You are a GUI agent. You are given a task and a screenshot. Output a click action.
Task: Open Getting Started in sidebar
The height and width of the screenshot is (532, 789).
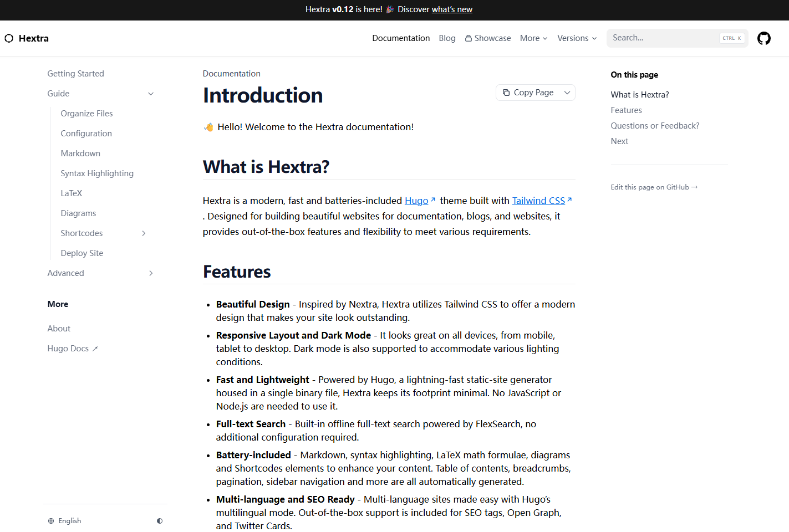[75, 74]
